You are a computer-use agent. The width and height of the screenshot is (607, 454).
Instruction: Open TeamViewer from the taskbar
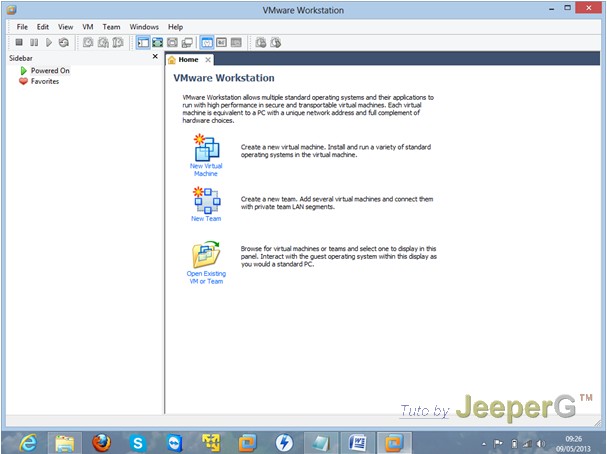[x=175, y=443]
